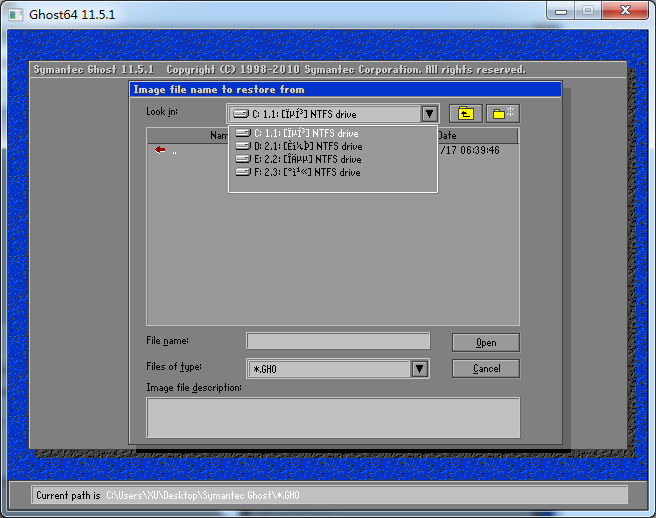Click the Name column header

coord(188,136)
